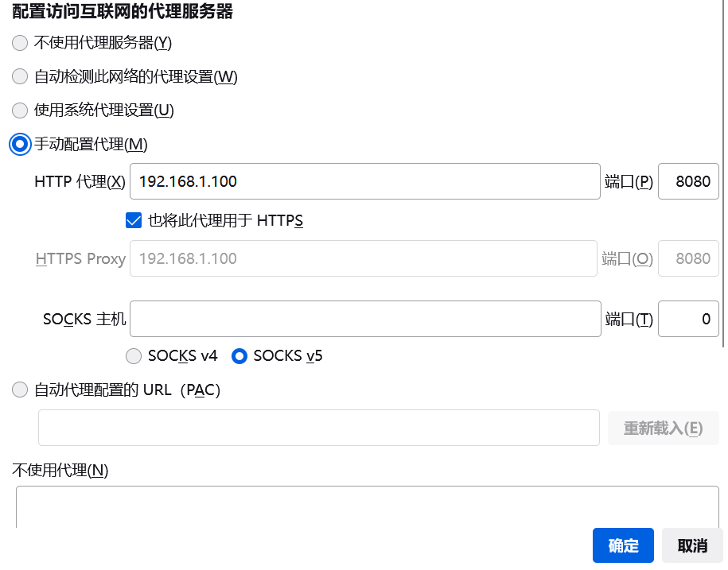Click the 不使用代理 exceptions text area
This screenshot has height=570, width=728.
(366, 507)
